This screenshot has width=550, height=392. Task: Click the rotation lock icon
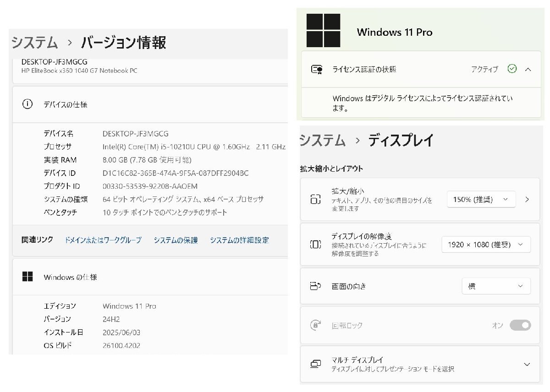coord(315,325)
